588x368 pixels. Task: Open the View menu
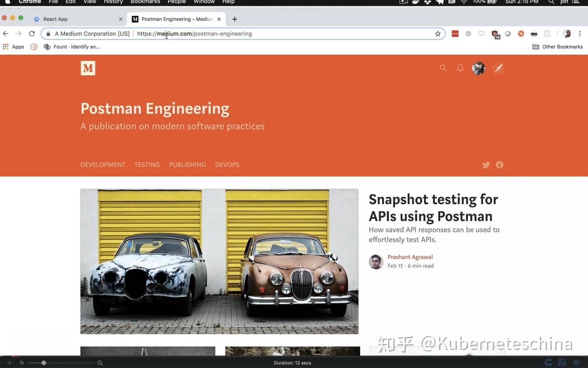coord(90,2)
